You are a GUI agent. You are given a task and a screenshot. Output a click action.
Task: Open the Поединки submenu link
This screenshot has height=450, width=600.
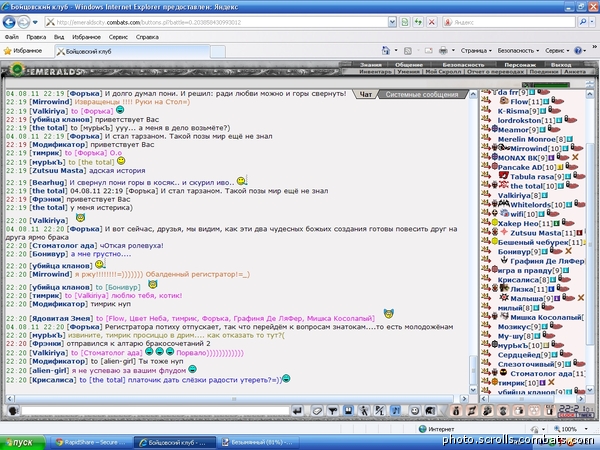coord(543,72)
